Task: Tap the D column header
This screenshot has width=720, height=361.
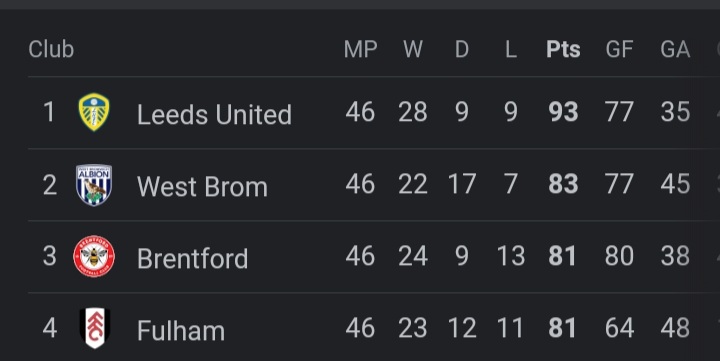Action: click(462, 49)
